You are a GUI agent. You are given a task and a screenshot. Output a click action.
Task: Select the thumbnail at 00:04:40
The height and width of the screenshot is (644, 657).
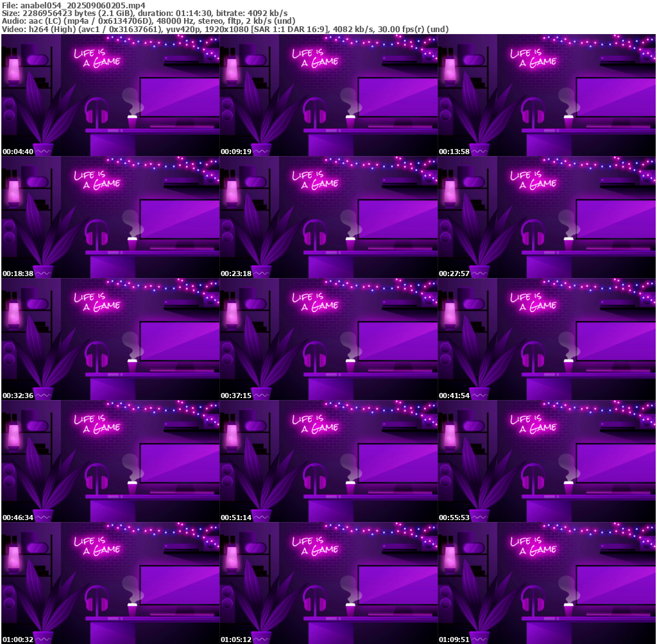click(x=110, y=95)
